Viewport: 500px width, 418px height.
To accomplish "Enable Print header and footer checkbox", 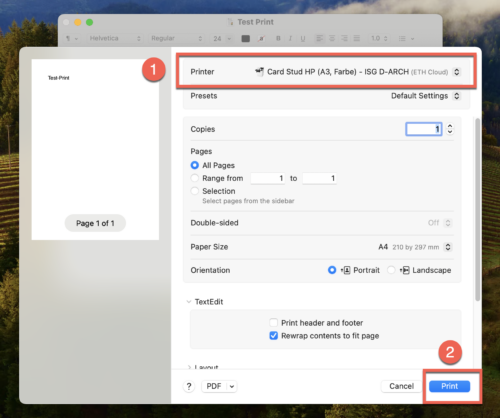I will (273, 323).
